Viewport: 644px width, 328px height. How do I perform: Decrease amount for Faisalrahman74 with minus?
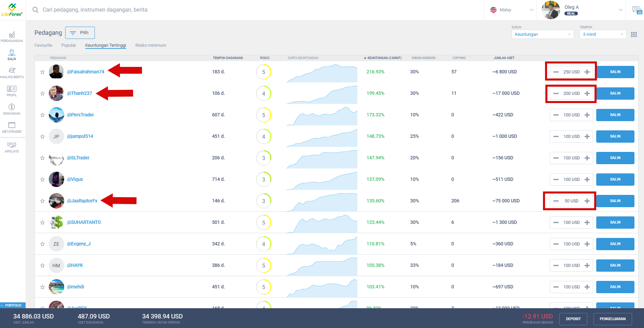pos(556,72)
